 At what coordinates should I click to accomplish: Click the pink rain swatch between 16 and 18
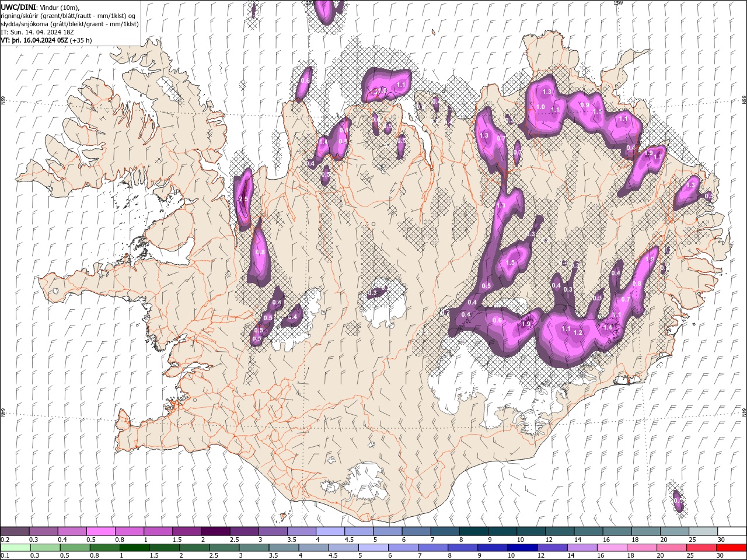click(612, 548)
